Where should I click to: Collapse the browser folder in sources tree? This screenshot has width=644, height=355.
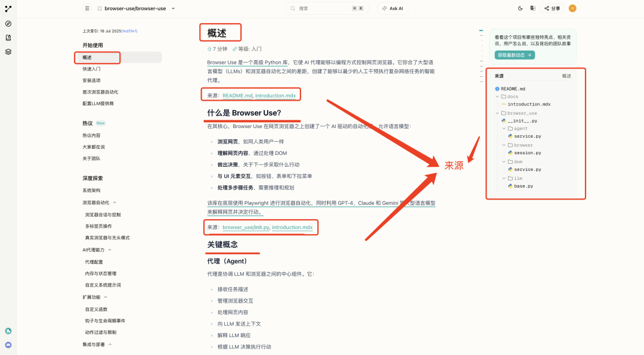(504, 145)
